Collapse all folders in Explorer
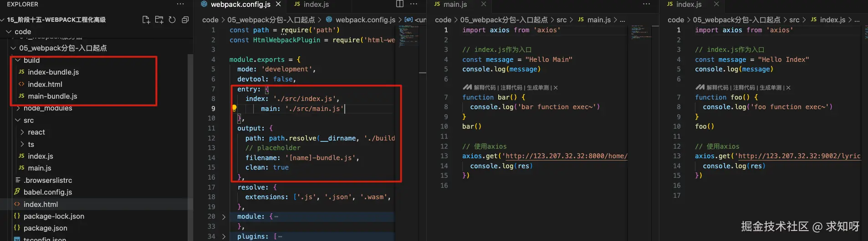Screen dimensions: 868x241 (x=185, y=20)
